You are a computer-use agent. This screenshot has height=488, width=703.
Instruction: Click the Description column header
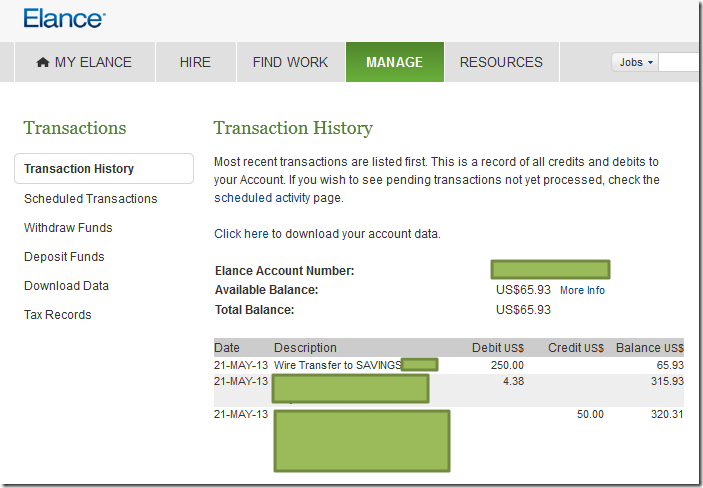tap(305, 348)
